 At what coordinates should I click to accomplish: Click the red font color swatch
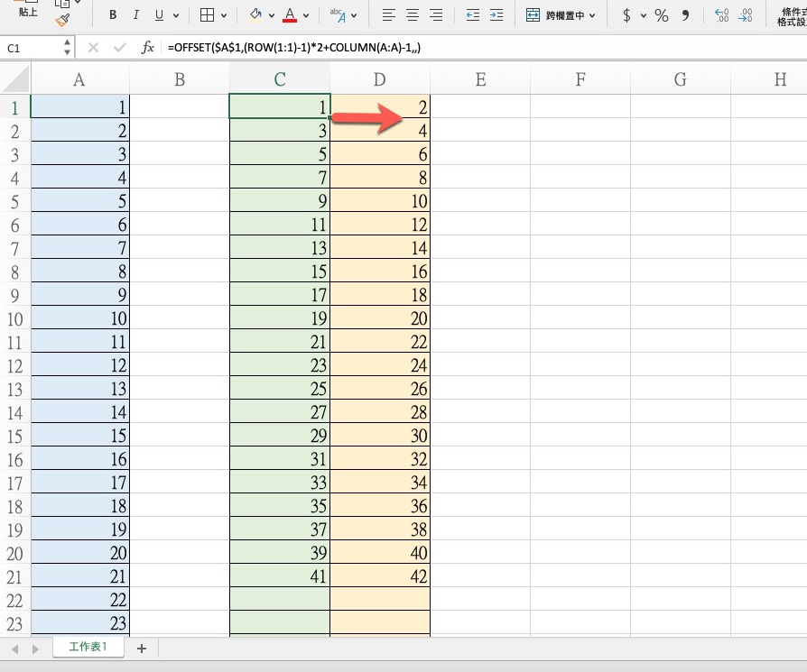[290, 15]
